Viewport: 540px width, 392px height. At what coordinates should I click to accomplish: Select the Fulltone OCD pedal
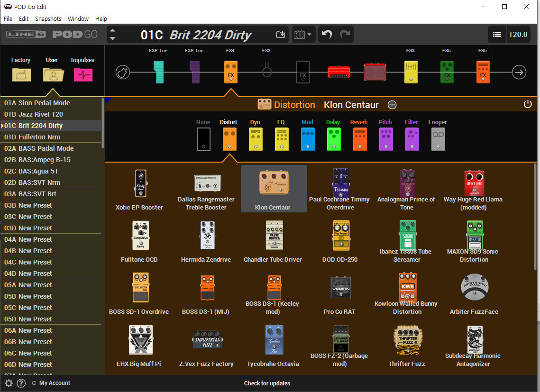click(x=139, y=241)
